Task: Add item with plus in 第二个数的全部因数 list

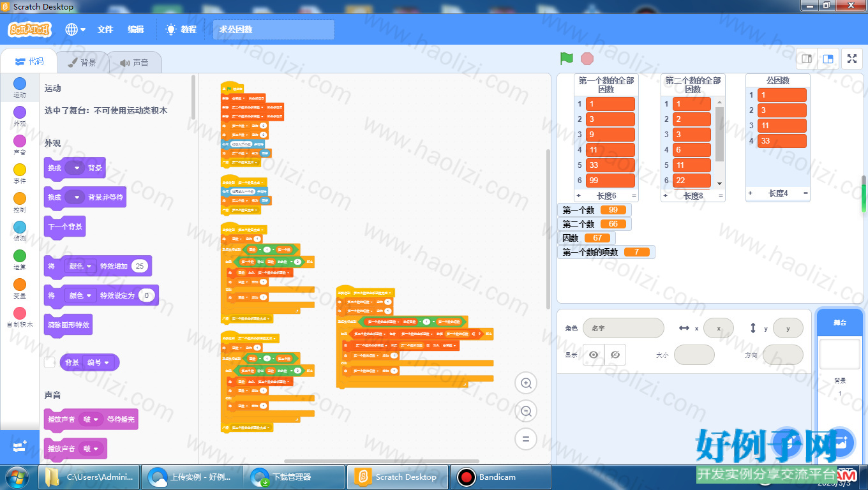Action: (666, 196)
